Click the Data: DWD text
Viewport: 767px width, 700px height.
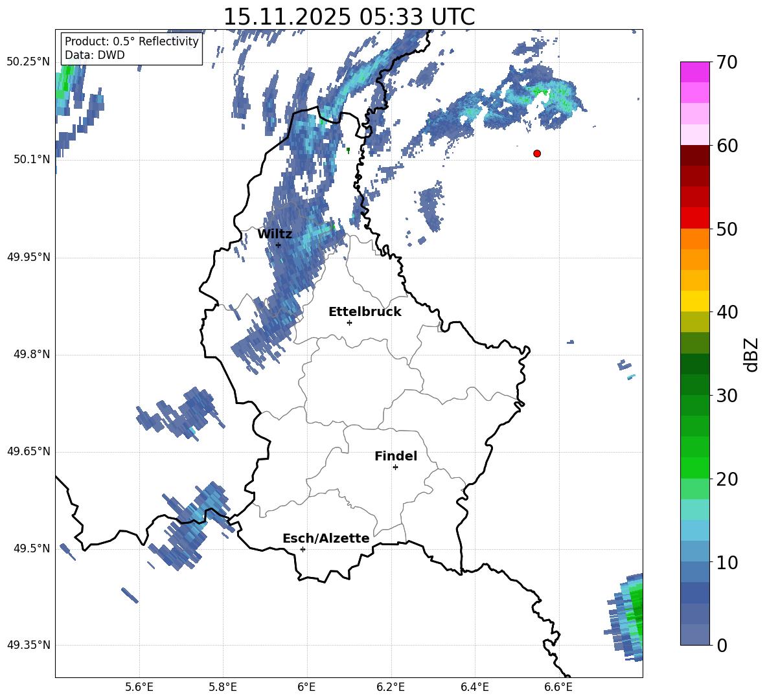click(95, 55)
